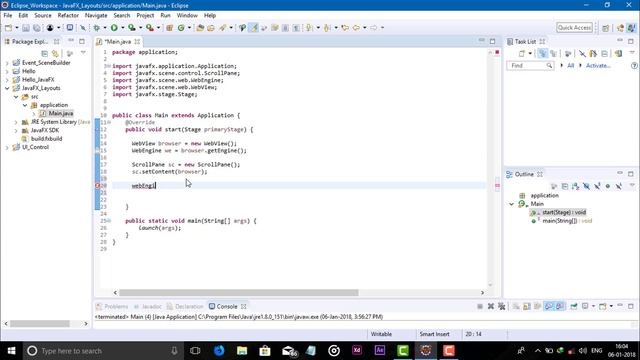Viewport: 640px width, 360px height.
Task: Toggle Hide Fields in Outline view
Action: (x=587, y=186)
